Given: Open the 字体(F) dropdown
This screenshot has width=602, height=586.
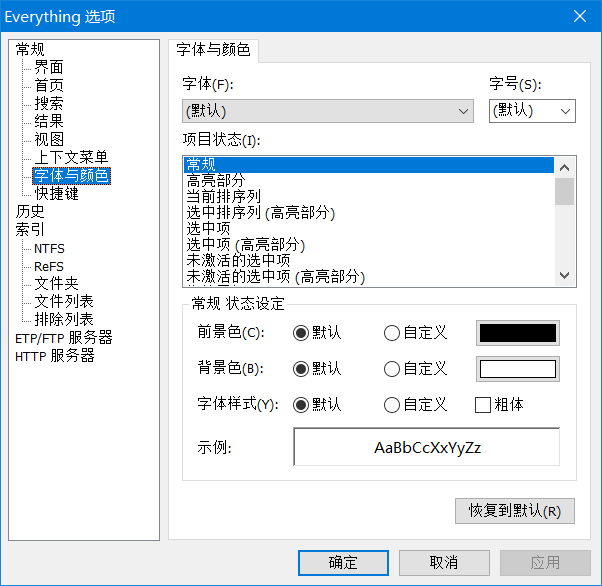Looking at the screenshot, I should coord(328,111).
